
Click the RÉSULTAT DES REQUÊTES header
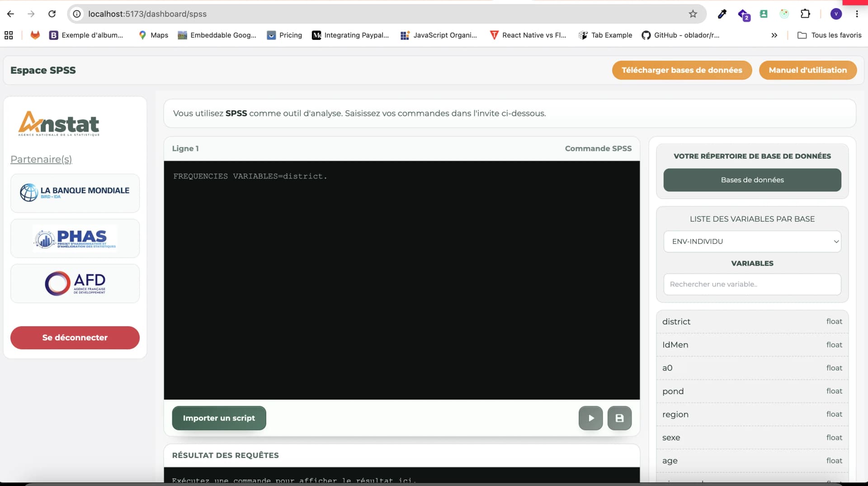(x=225, y=456)
